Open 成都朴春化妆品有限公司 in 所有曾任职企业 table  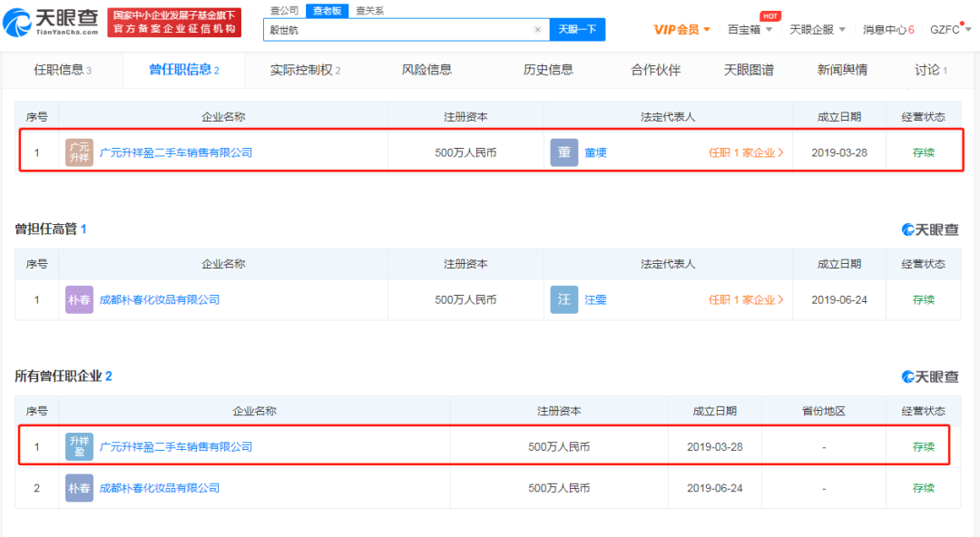click(160, 488)
